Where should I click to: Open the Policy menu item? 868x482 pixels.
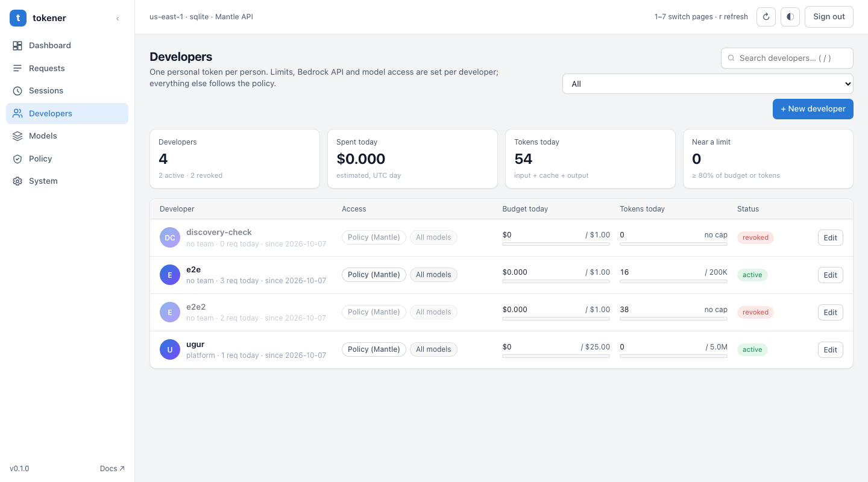click(x=67, y=158)
